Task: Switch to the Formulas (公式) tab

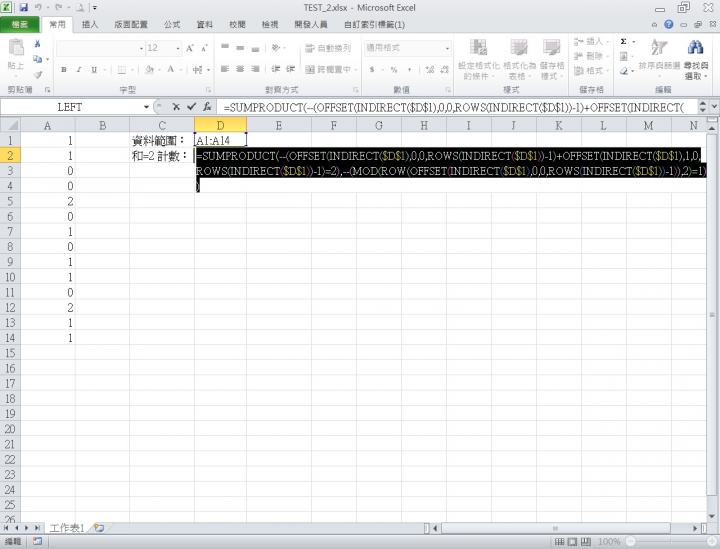Action: 172,25
